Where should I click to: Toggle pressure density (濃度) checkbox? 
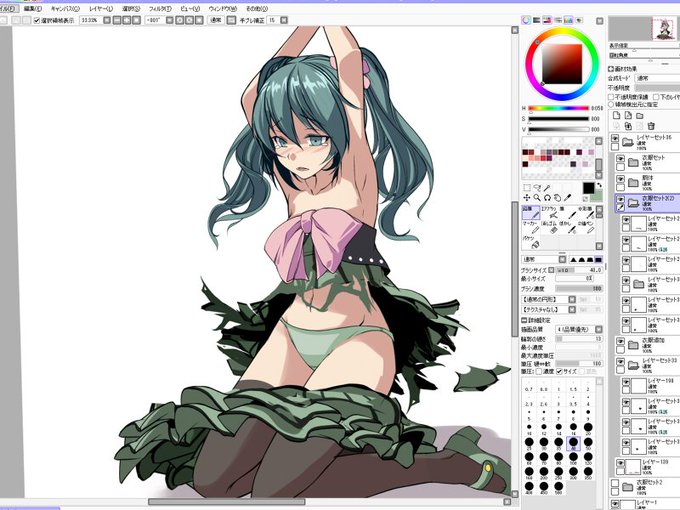(539, 372)
